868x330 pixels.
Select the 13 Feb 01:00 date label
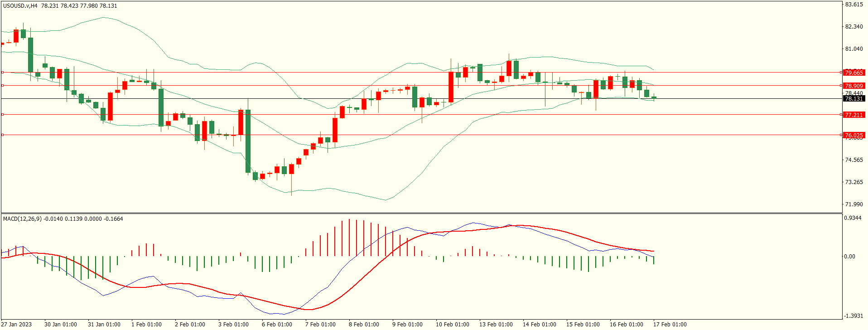tap(496, 325)
